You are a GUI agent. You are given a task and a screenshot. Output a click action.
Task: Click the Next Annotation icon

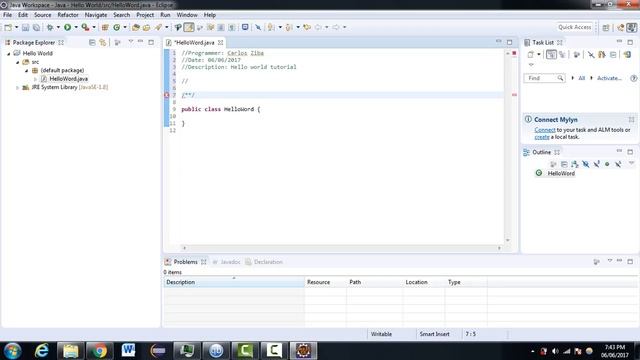pyautogui.click(x=271, y=27)
